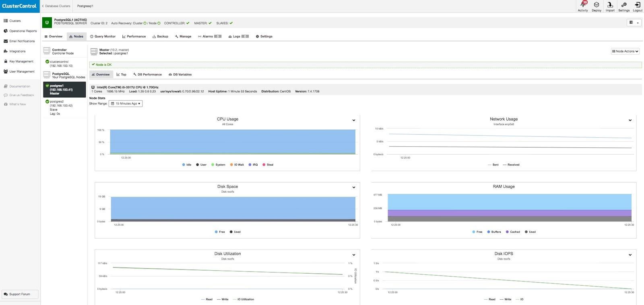644x305 pixels.
Task: Open Integrations in the sidebar
Action: click(14, 51)
